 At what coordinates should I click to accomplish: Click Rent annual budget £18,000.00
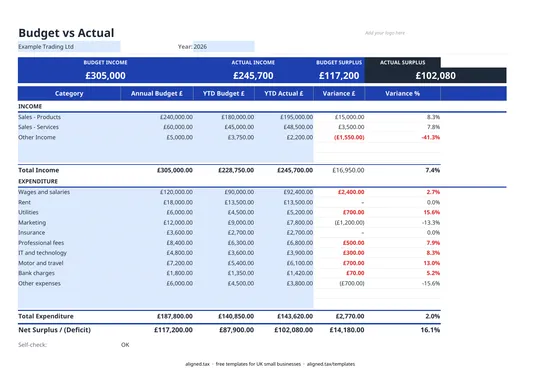(178, 202)
